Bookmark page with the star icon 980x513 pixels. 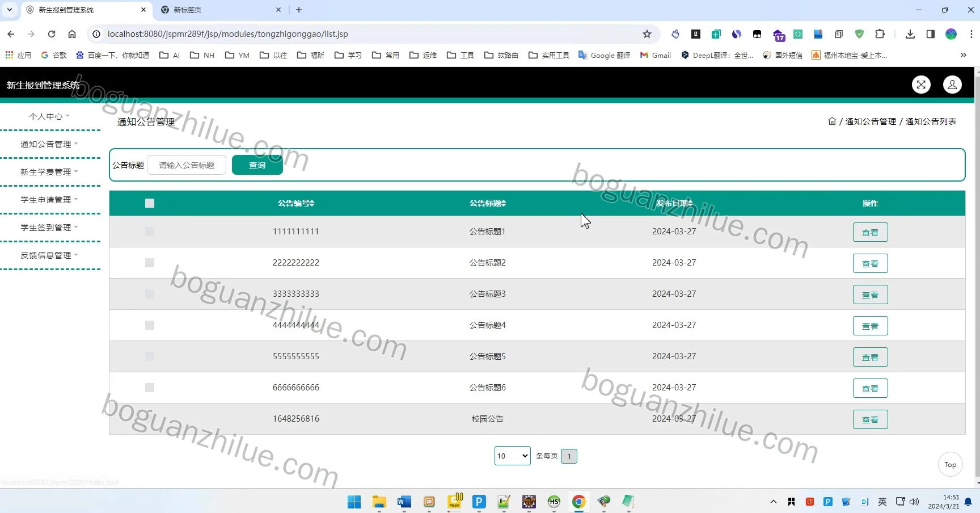click(x=647, y=34)
